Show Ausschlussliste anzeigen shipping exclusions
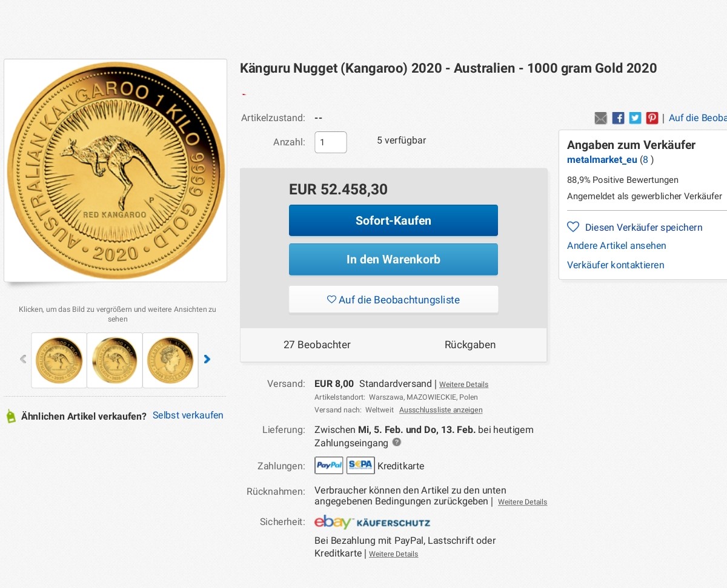Viewport: 727px width, 588px height. point(441,410)
